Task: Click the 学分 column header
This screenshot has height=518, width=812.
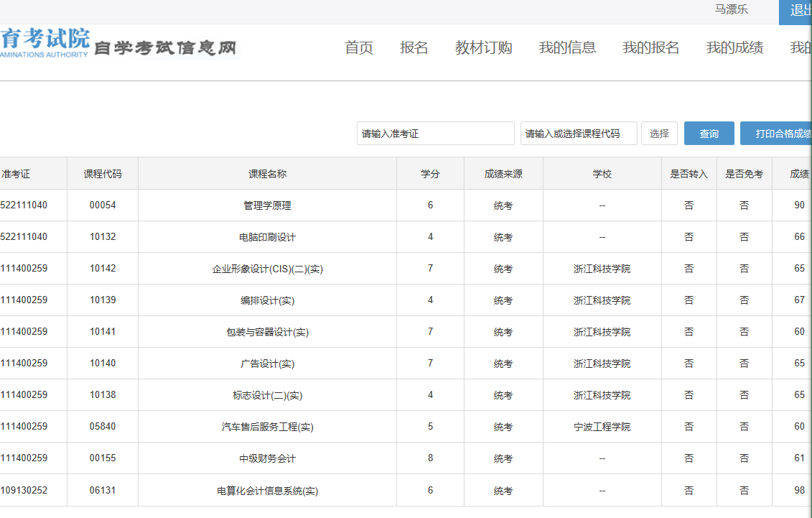Action: 430,174
